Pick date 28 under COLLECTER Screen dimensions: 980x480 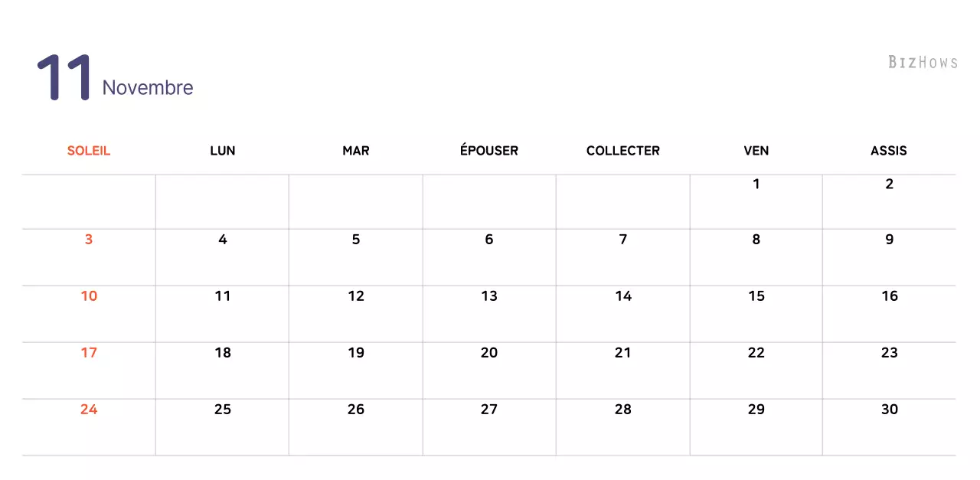pyautogui.click(x=623, y=410)
